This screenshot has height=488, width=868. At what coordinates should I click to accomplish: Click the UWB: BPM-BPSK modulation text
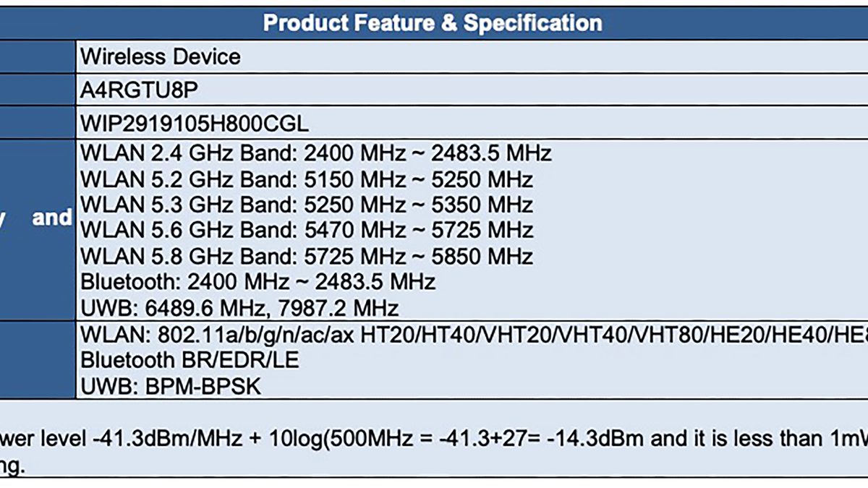(171, 387)
